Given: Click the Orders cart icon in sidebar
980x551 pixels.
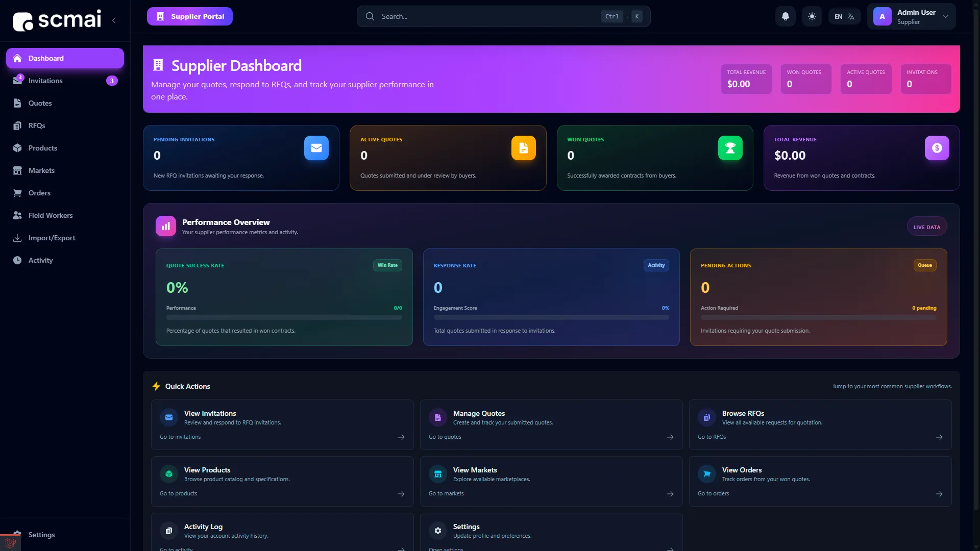Looking at the screenshot, I should [17, 193].
